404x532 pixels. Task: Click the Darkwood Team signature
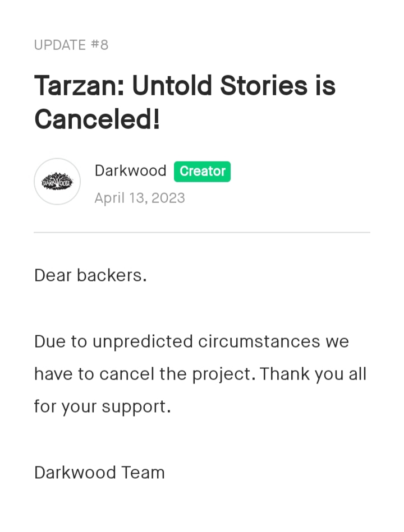pos(99,473)
